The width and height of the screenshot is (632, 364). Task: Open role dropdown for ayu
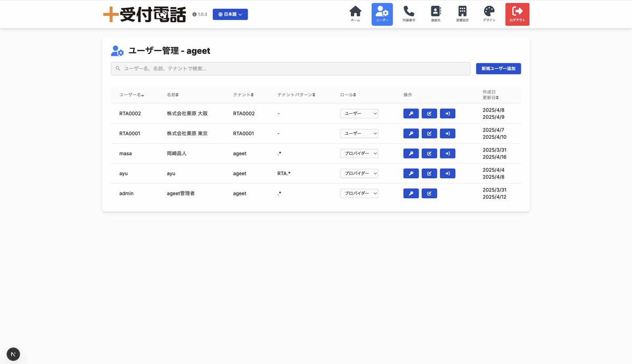click(359, 174)
